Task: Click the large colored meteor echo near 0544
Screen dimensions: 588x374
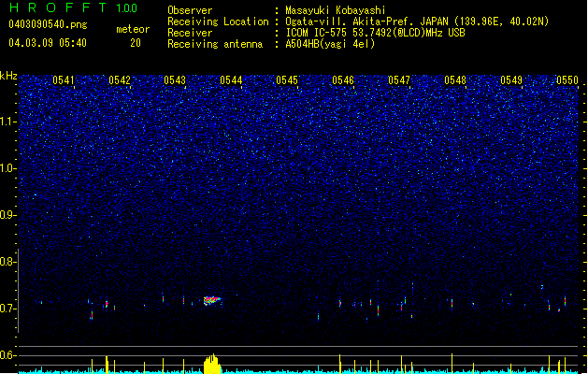Action: 212,300
